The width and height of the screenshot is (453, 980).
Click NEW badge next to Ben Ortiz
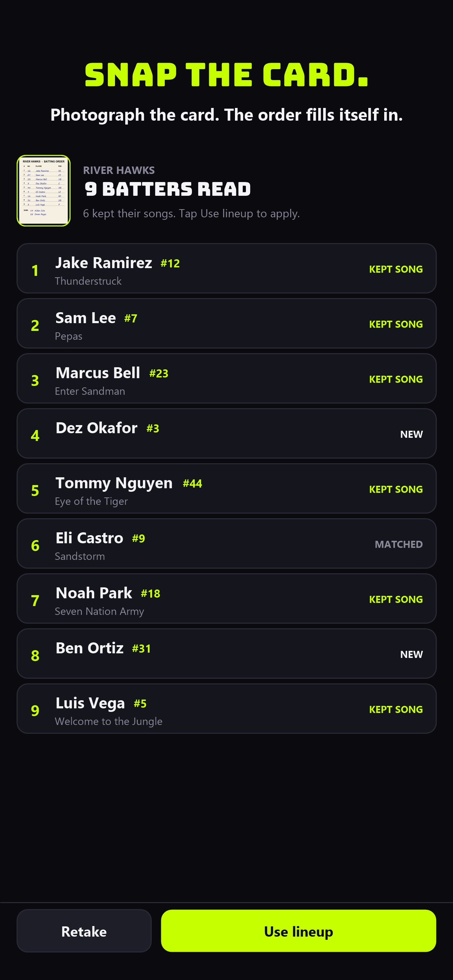(x=411, y=654)
